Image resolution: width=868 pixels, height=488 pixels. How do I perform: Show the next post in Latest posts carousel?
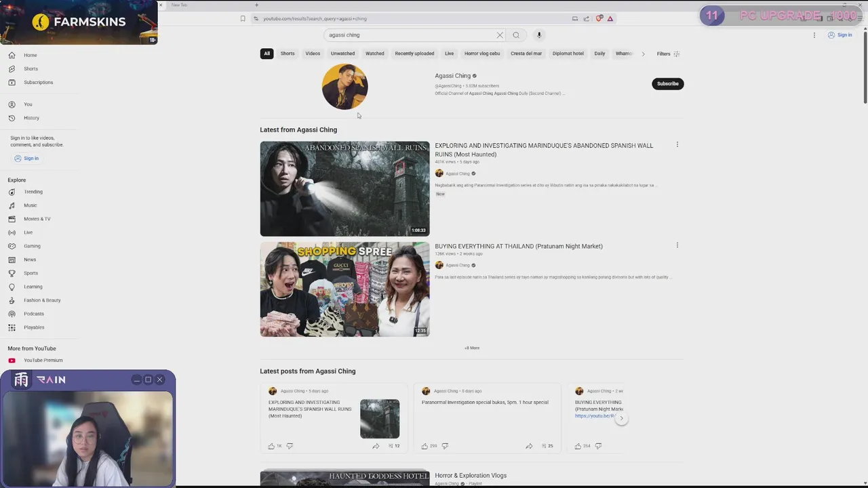click(x=621, y=418)
